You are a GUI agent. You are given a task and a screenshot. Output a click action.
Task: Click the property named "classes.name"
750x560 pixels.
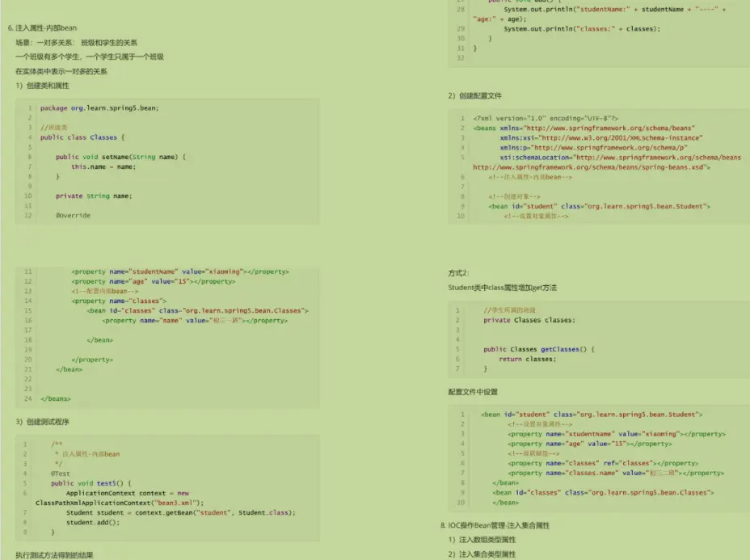[616, 473]
